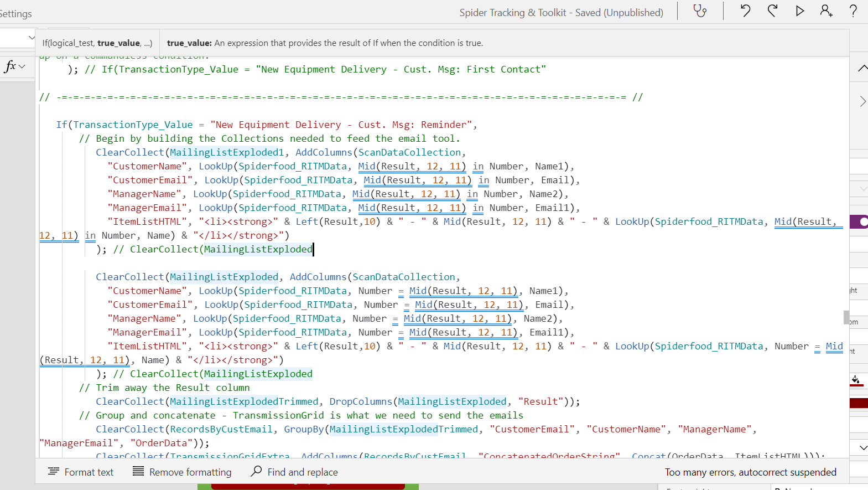Image resolution: width=868 pixels, height=490 pixels.
Task: Click the DropColumns function name
Action: (x=361, y=401)
